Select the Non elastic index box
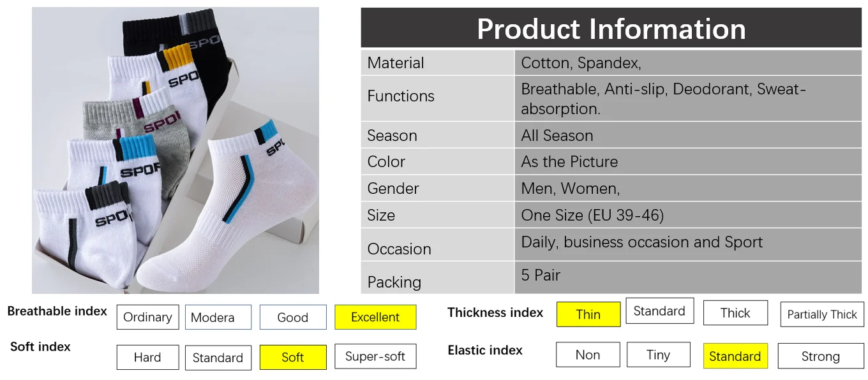The width and height of the screenshot is (868, 380). coord(588,354)
